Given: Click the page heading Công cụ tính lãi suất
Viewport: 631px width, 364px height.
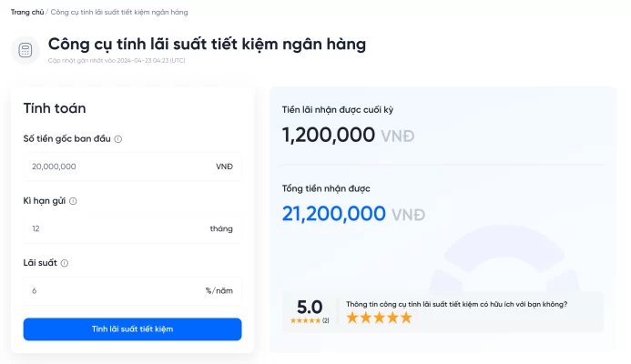Looking at the screenshot, I should (x=207, y=44).
